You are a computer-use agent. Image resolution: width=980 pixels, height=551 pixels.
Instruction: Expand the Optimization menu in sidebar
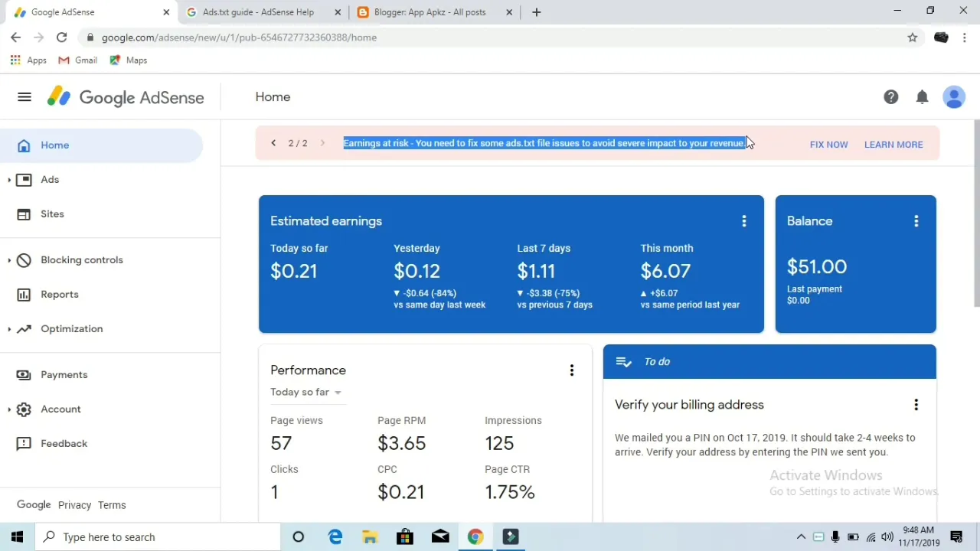point(9,329)
